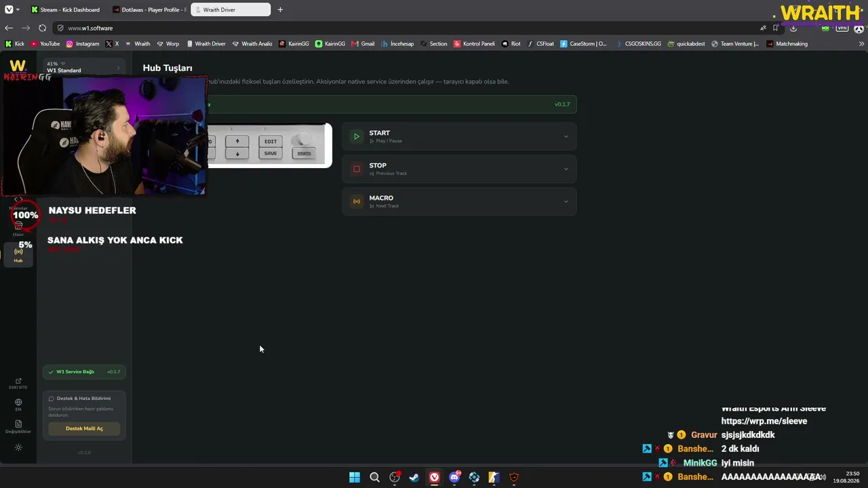Open the Team Venture bookmark
This screenshot has width=868, height=488.
pos(735,44)
